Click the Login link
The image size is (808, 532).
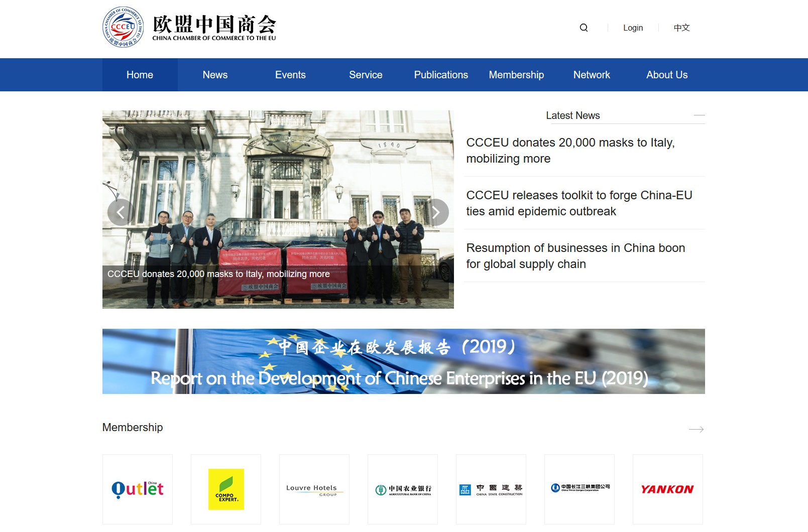point(633,28)
